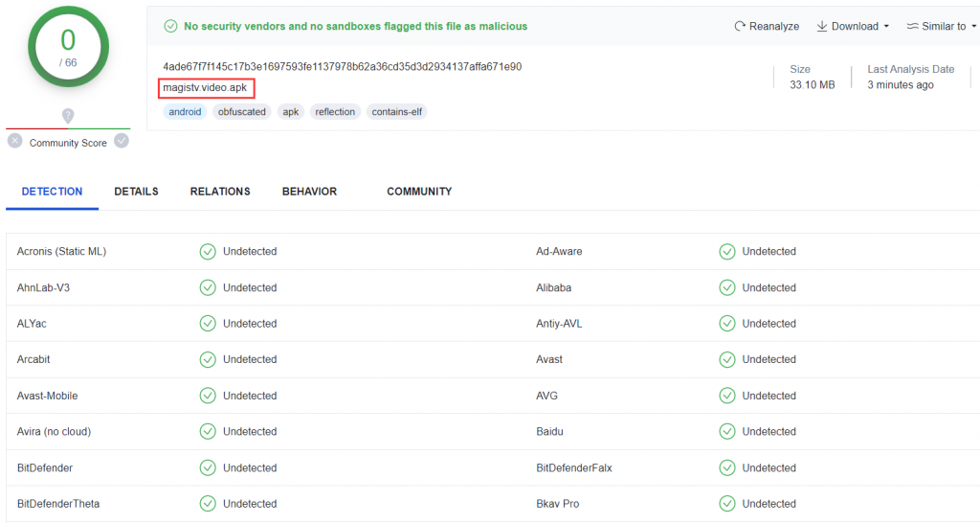Image resolution: width=980 pixels, height=523 pixels.
Task: Click the 0 / 66 detection score circle
Action: coord(68,47)
